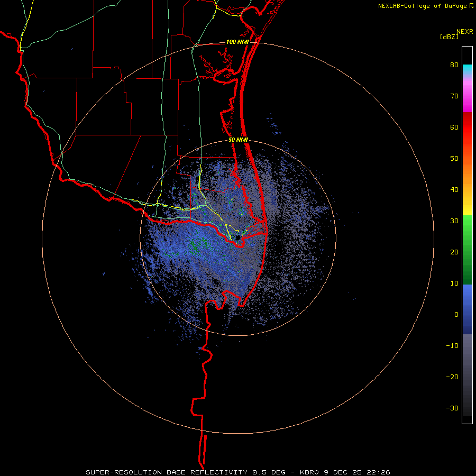Viewport: 476px width, 476px height.
Task: Click the -20 dBZ scale value
Action: click(452, 377)
